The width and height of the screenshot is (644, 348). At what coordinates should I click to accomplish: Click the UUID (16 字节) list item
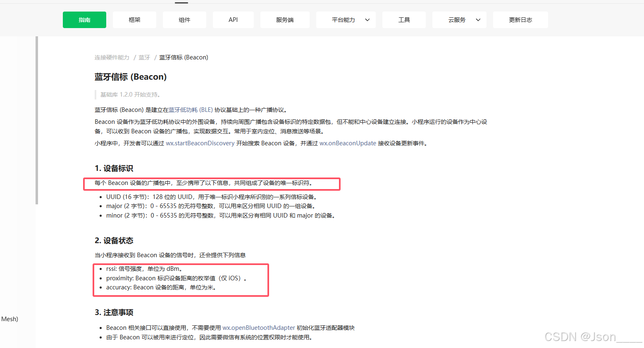coord(212,197)
